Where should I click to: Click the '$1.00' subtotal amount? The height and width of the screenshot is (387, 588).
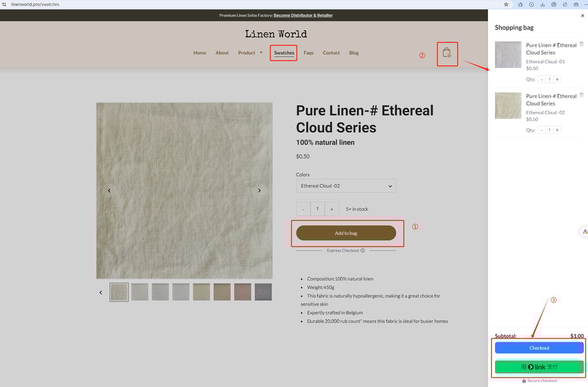click(577, 336)
